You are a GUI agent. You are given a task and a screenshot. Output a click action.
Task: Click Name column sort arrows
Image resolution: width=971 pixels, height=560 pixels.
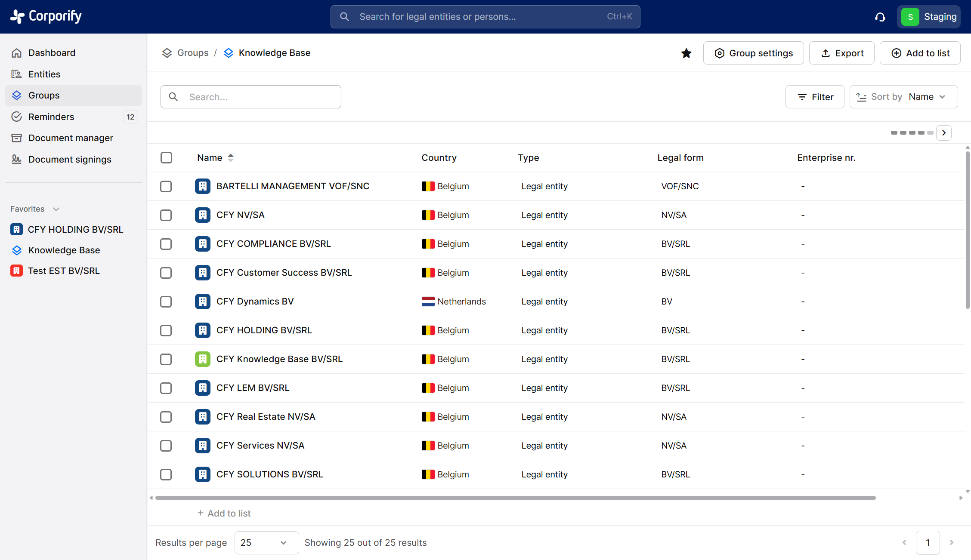[x=231, y=158]
